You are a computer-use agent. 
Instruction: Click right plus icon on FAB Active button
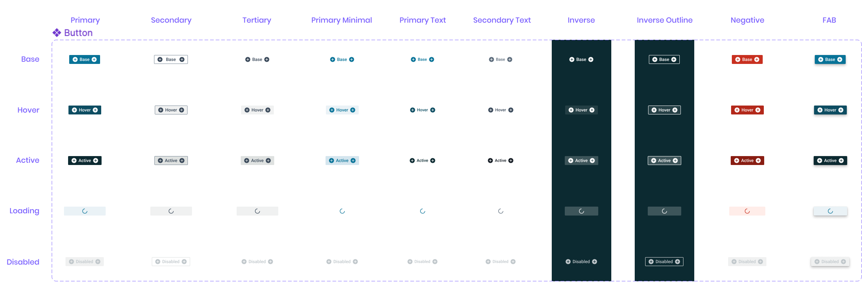[x=841, y=161]
